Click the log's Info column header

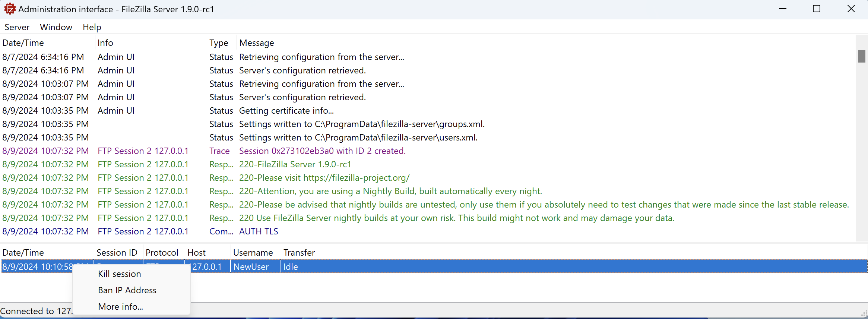(105, 43)
